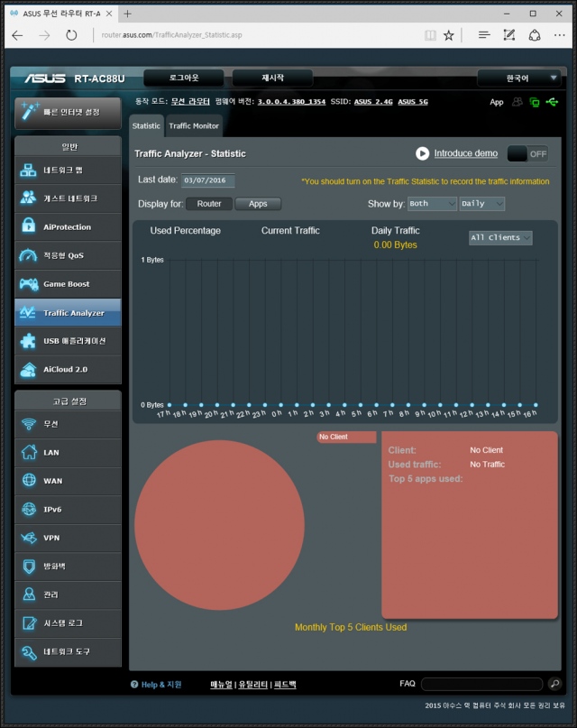Open the 피드백 feedback link
Viewport: 577px width, 728px height.
tap(285, 685)
